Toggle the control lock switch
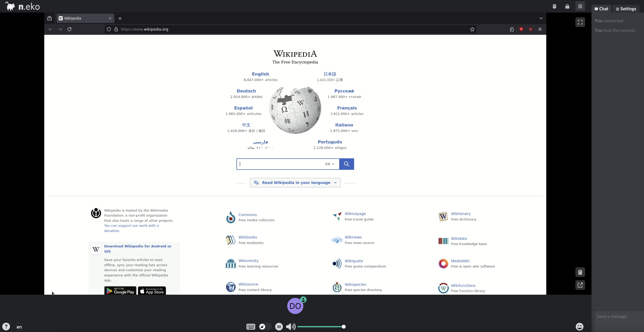Screen dimensions: 644x332 pos(265,327)
